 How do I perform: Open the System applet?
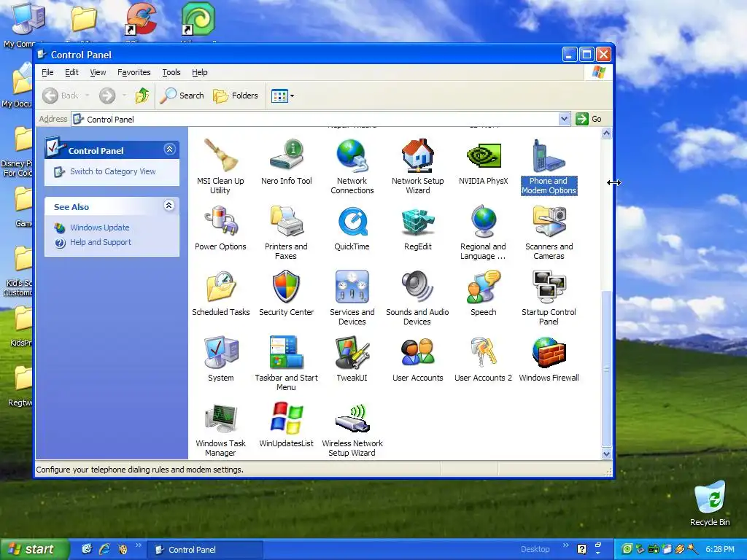point(220,358)
